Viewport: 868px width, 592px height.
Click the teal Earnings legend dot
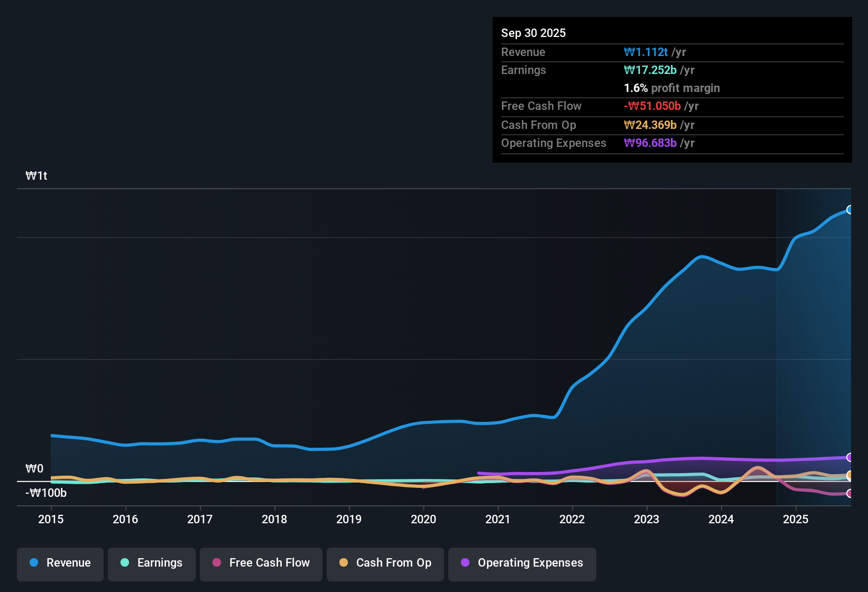[125, 563]
